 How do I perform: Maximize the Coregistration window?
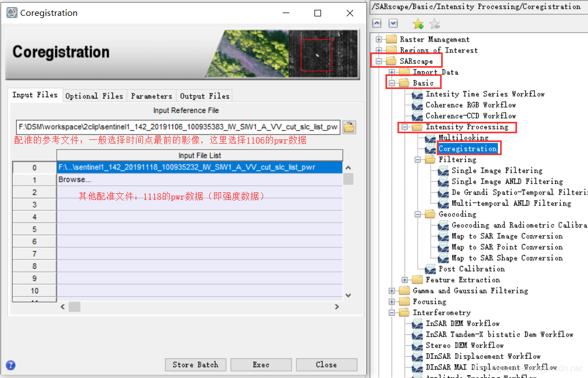click(x=318, y=13)
